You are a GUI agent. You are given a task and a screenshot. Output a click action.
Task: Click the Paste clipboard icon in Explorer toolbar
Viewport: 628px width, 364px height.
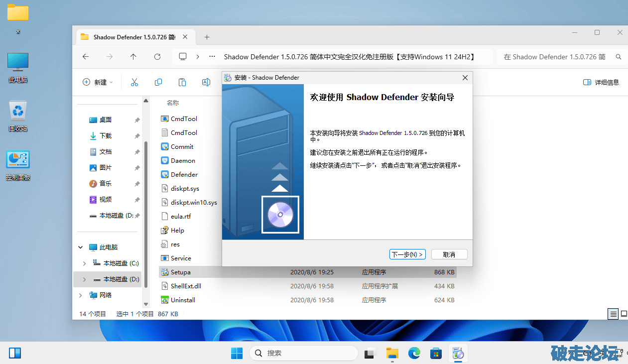[182, 82]
